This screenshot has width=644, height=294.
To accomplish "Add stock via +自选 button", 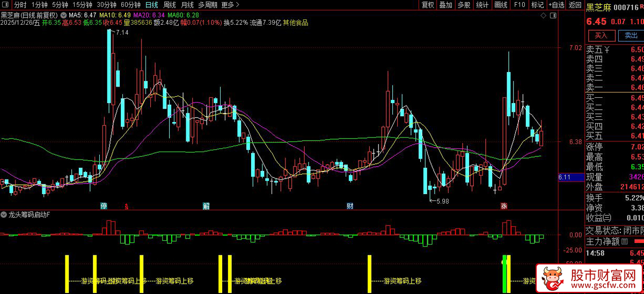I will pos(556,5).
